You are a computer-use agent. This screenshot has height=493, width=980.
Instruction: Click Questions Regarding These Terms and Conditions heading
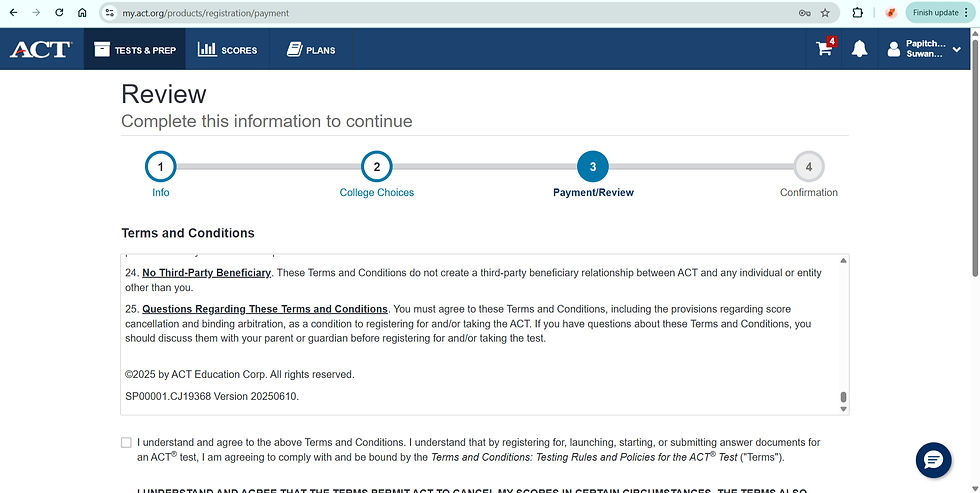(265, 309)
